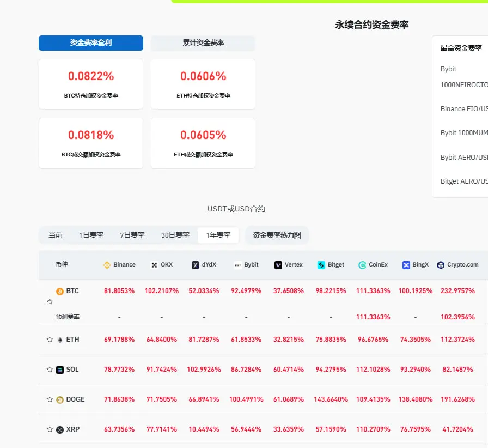Screen dimensions: 488x448
Task: Click BTC Binance rate 81.8053%
Action: pyautogui.click(x=119, y=291)
